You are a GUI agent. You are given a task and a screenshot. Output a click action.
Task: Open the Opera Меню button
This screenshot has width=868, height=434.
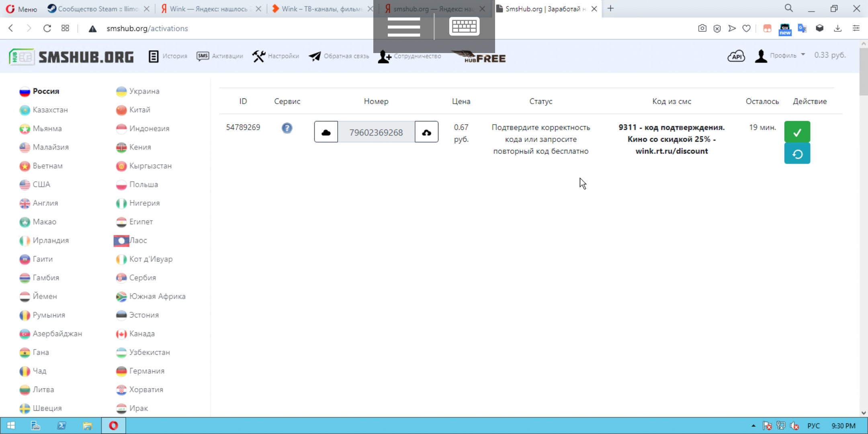click(x=22, y=9)
